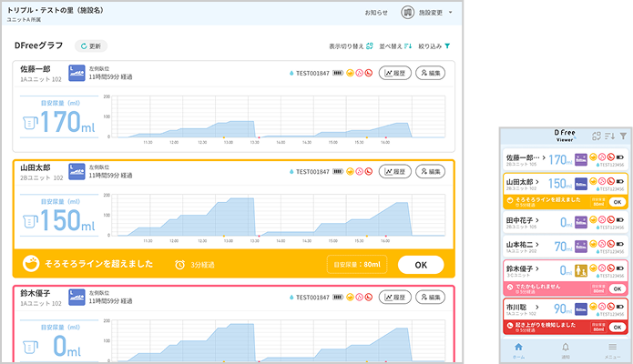The width and height of the screenshot is (633, 364).
Task: Select メニュー tab in phone bottom bar
Action: 612,350
